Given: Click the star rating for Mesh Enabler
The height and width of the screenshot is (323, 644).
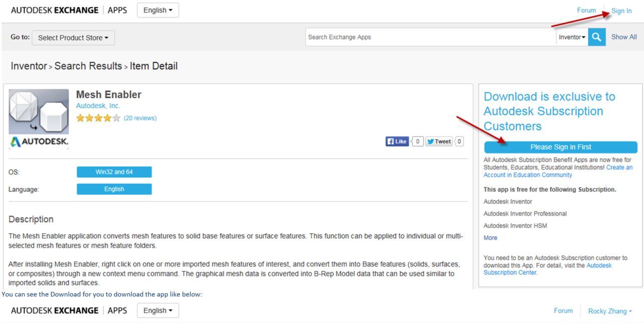Looking at the screenshot, I should click(x=98, y=118).
